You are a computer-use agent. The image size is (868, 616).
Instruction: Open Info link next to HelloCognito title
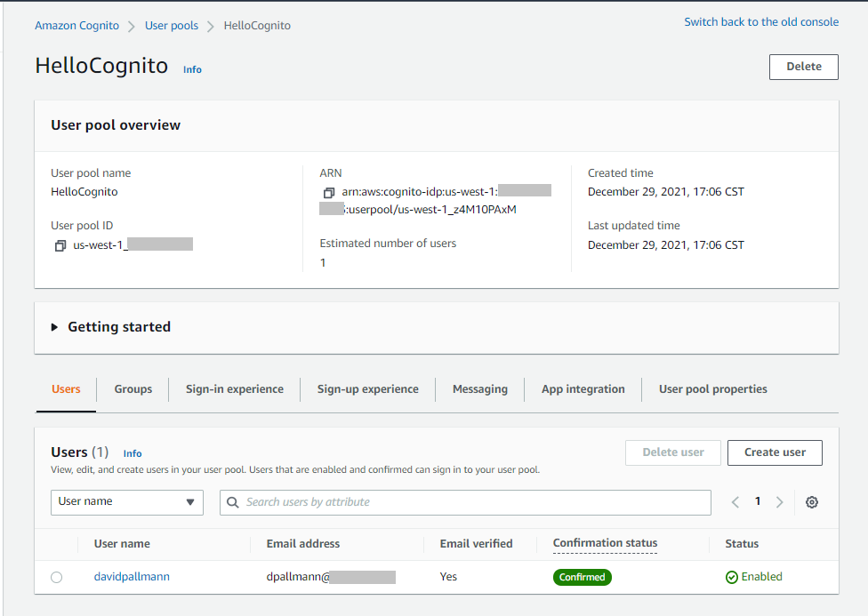(x=192, y=69)
